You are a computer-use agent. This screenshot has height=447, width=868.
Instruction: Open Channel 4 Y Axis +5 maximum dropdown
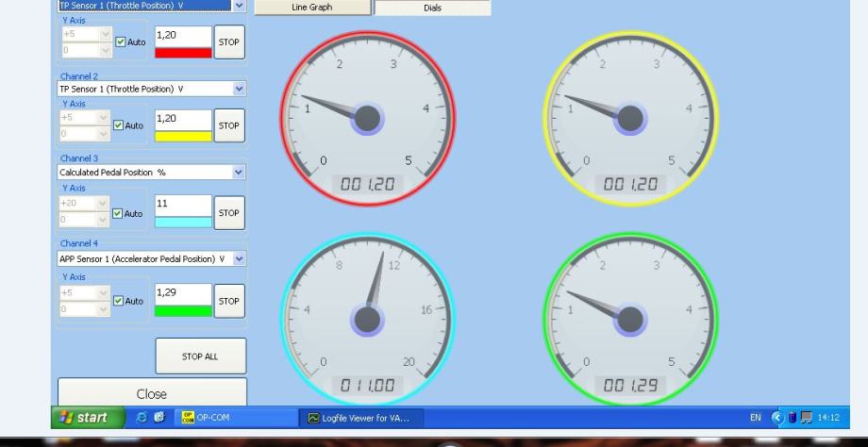pos(104,292)
